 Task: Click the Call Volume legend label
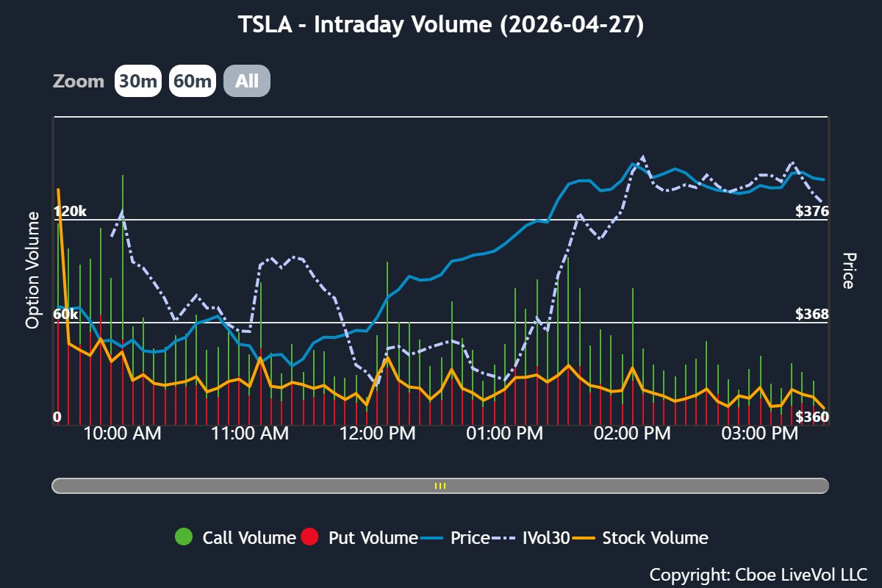(249, 537)
